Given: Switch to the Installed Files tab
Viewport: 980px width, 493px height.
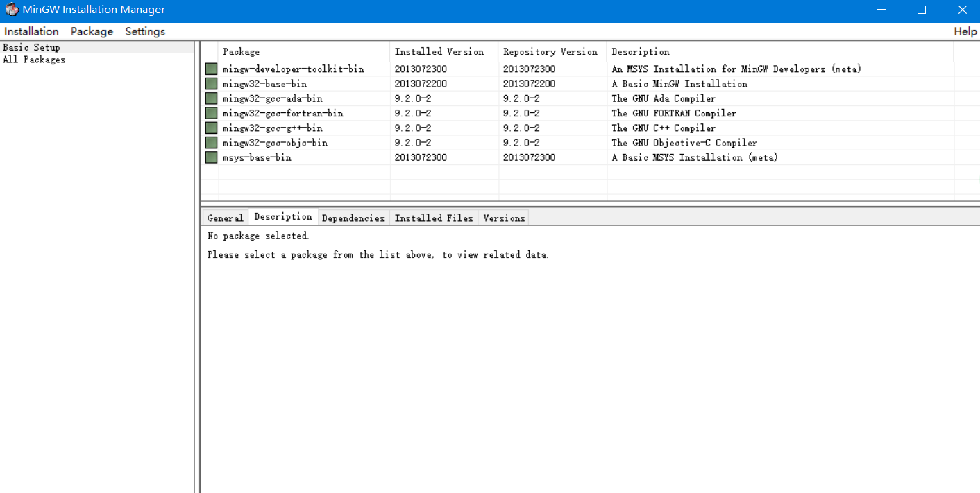Looking at the screenshot, I should click(433, 217).
